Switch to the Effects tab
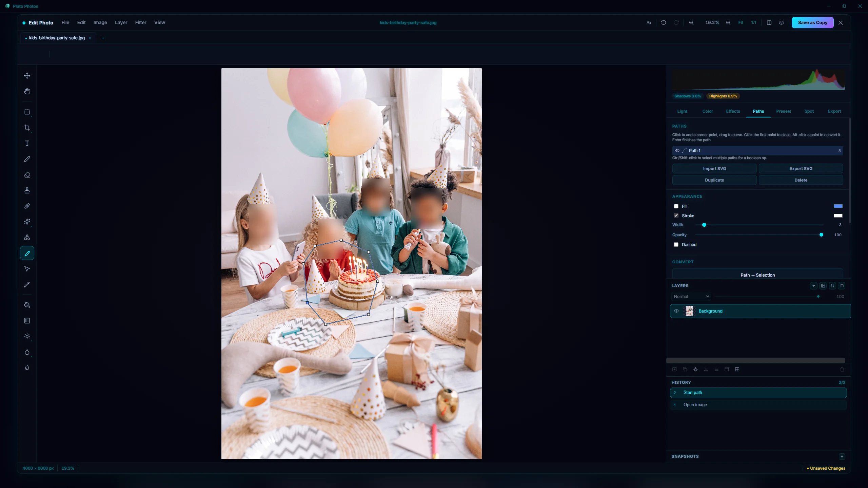868x488 pixels. coord(733,111)
